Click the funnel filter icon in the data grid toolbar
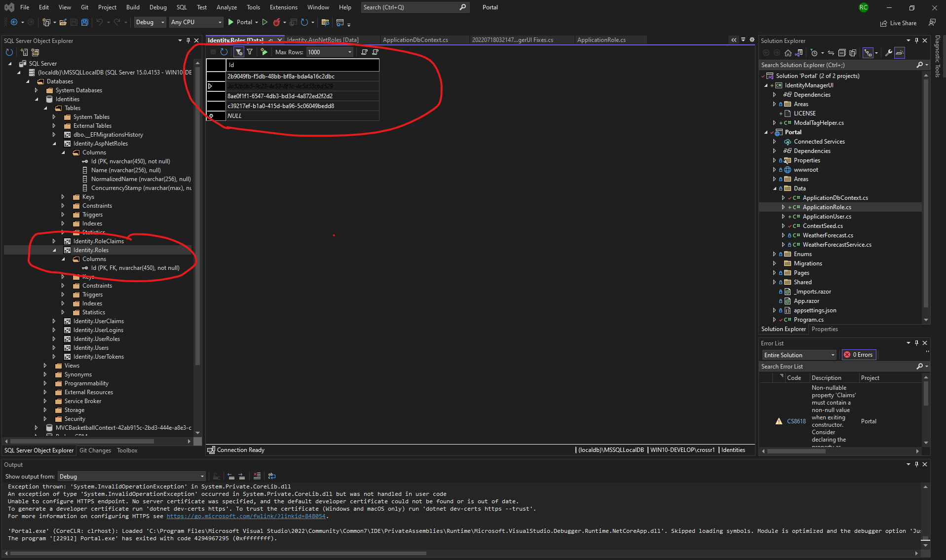This screenshot has height=560, width=946. click(250, 52)
